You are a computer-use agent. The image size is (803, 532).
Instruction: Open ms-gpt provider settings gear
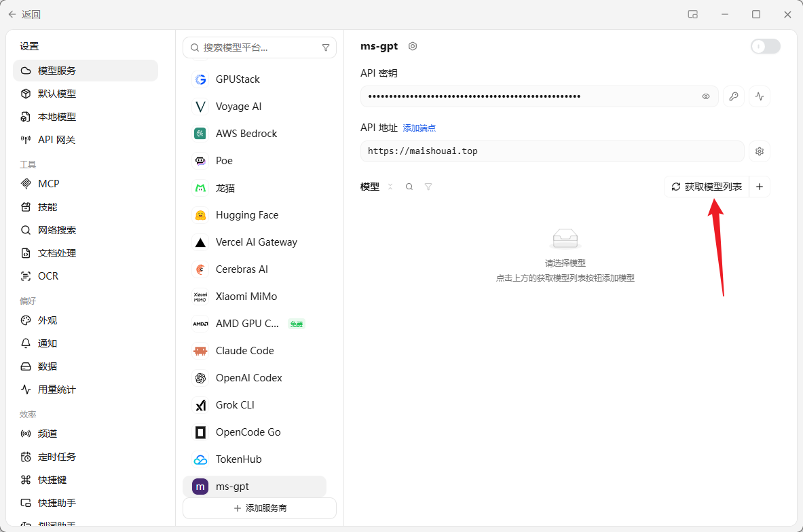[x=413, y=46]
